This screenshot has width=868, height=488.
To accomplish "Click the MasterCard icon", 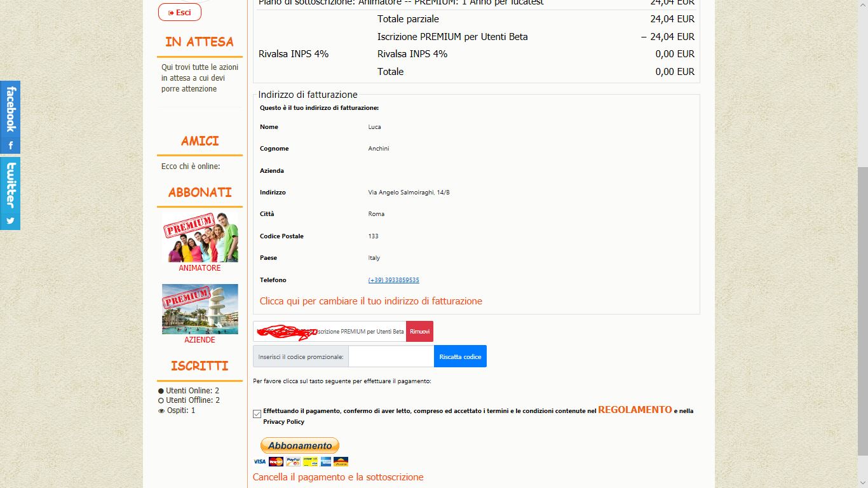I will pyautogui.click(x=276, y=462).
